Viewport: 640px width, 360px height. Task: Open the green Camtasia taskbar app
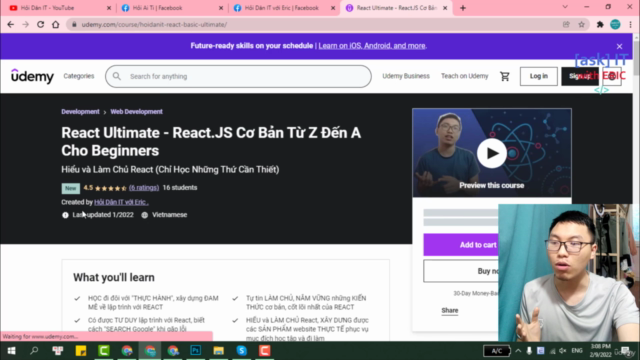click(104, 351)
